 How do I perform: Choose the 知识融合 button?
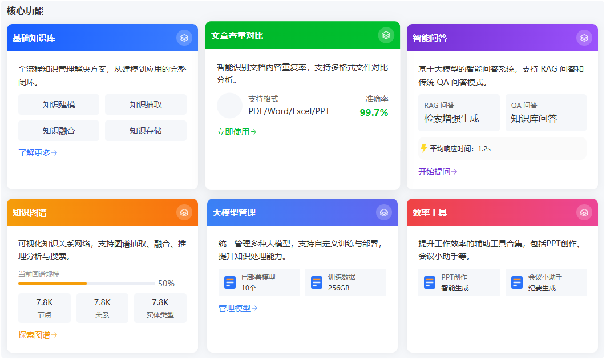(x=59, y=131)
